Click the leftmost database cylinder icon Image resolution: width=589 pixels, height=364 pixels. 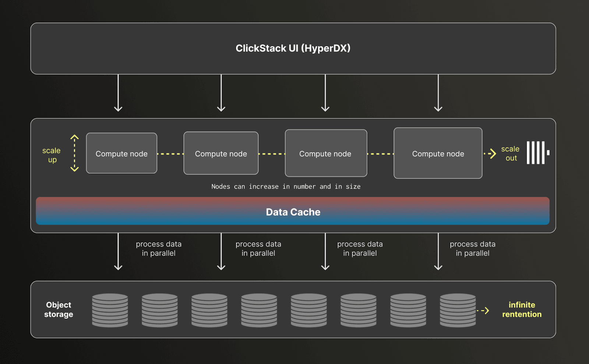click(110, 310)
